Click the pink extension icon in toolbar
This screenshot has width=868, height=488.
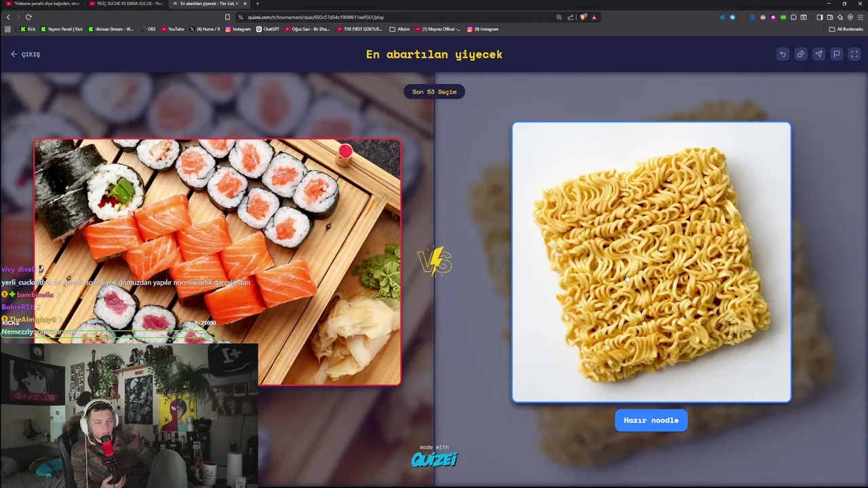click(x=773, y=17)
